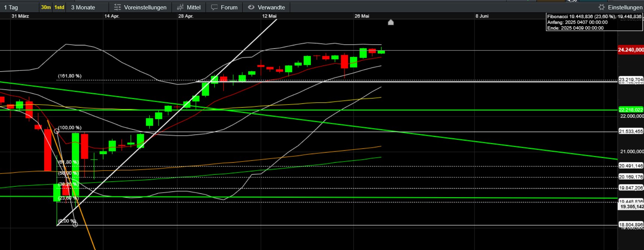The width and height of the screenshot is (644, 250).
Task: Open the Verwandte menu
Action: [x=271, y=7]
